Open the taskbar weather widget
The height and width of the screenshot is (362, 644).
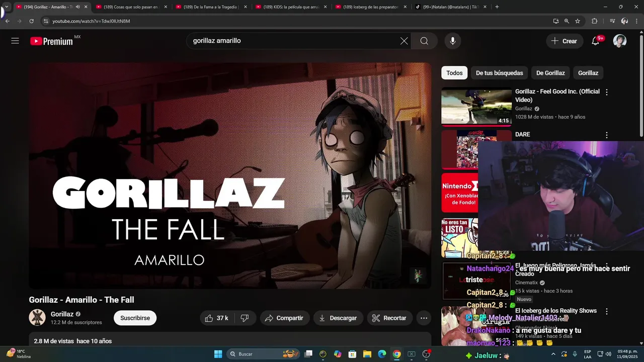[19, 354]
